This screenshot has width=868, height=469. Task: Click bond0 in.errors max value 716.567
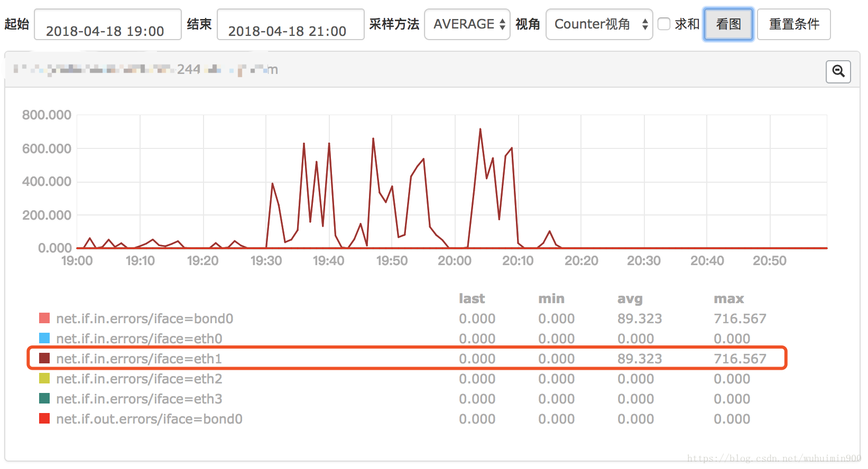(x=740, y=318)
